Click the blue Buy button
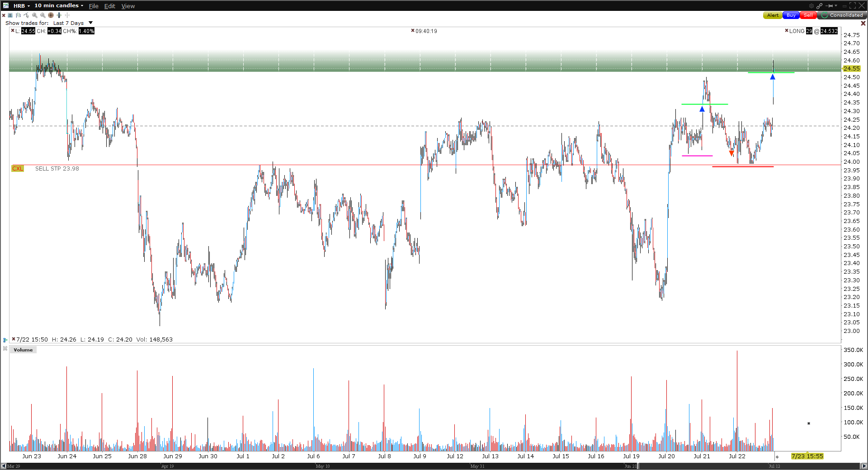The image size is (868, 470). point(791,15)
